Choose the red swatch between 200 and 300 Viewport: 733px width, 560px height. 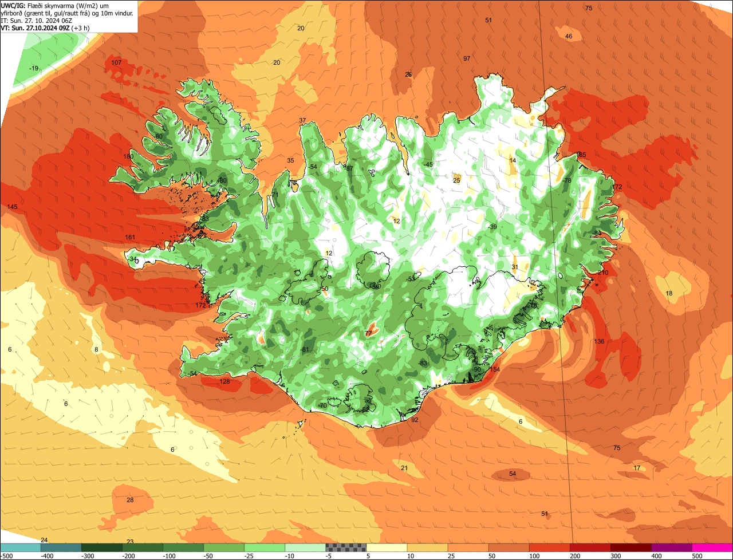(x=590, y=547)
